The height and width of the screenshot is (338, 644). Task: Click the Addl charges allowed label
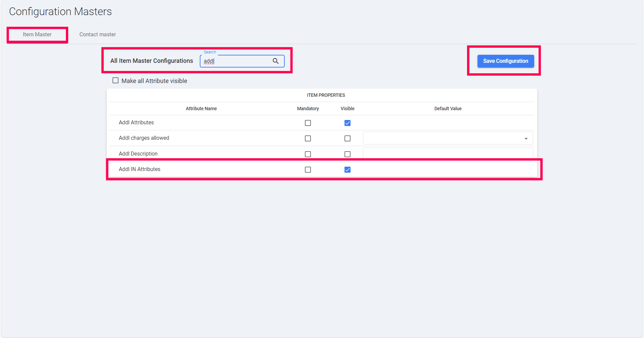(144, 138)
